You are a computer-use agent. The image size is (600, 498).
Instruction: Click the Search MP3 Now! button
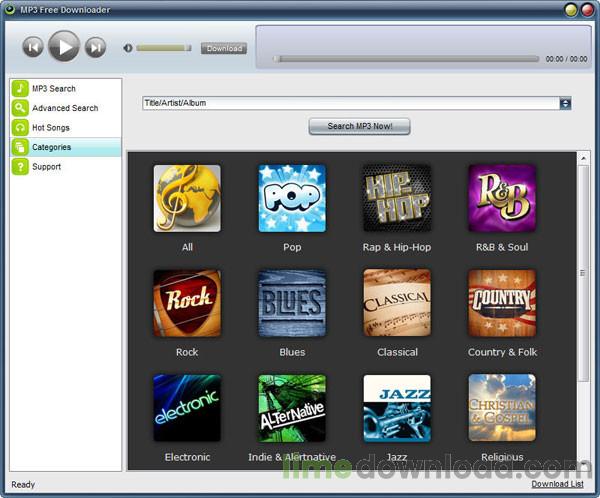tap(359, 127)
